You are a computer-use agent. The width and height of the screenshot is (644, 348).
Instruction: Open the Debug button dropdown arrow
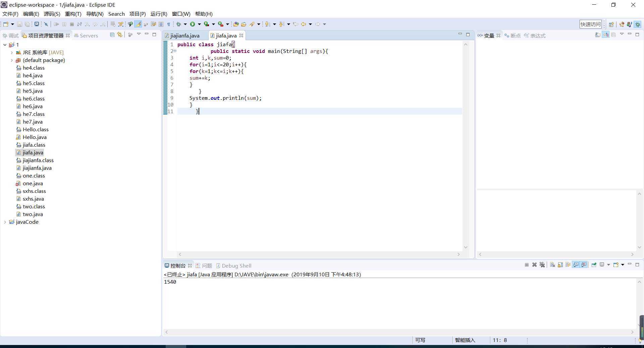tap(185, 24)
